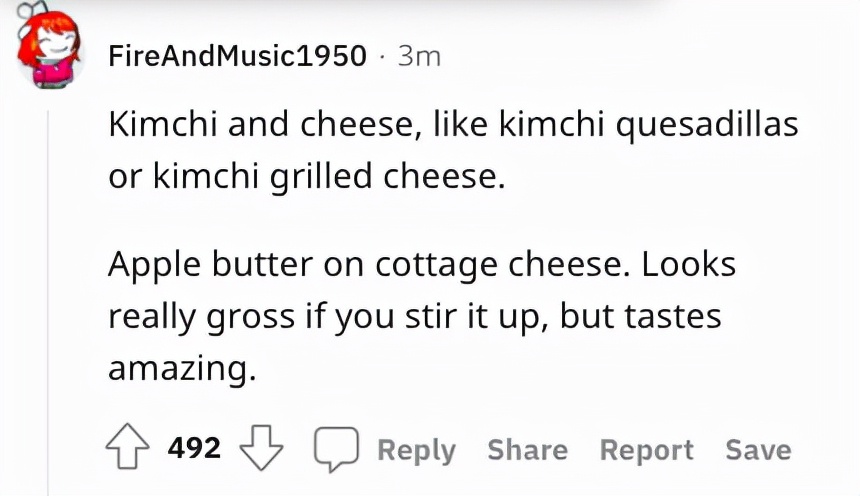Share this comment
The width and height of the screenshot is (860, 496).
[x=527, y=450]
